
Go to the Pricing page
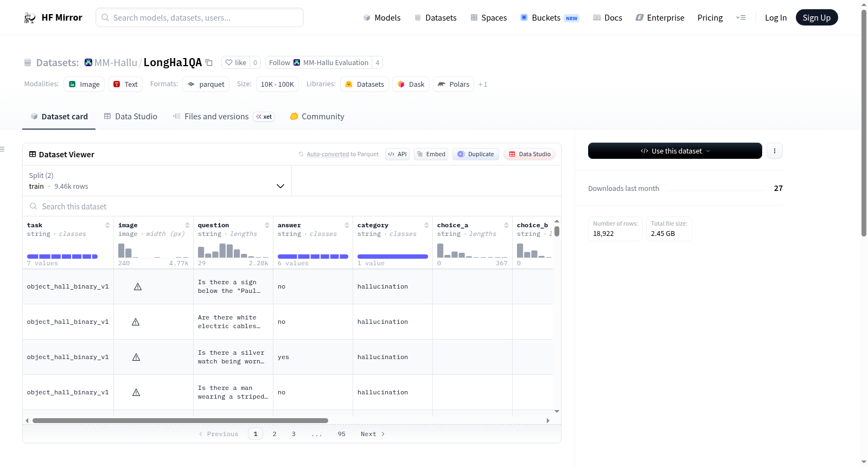(x=710, y=18)
